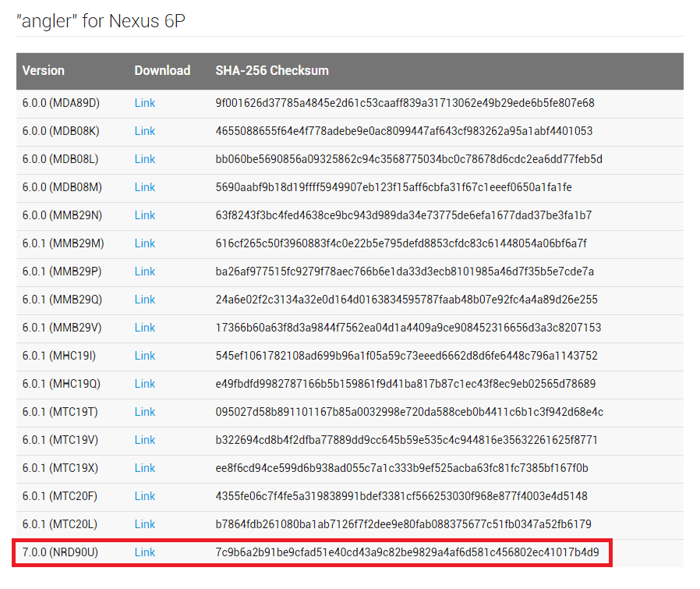Open the Link for 6.0.1 (MMB29Q)
Image resolution: width=700 pixels, height=589 pixels.
click(x=145, y=300)
